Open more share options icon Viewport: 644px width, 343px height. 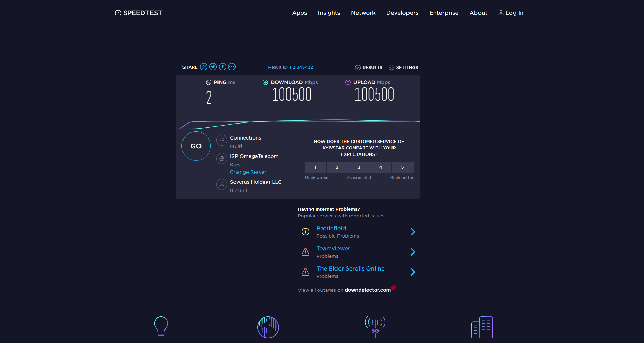(232, 67)
